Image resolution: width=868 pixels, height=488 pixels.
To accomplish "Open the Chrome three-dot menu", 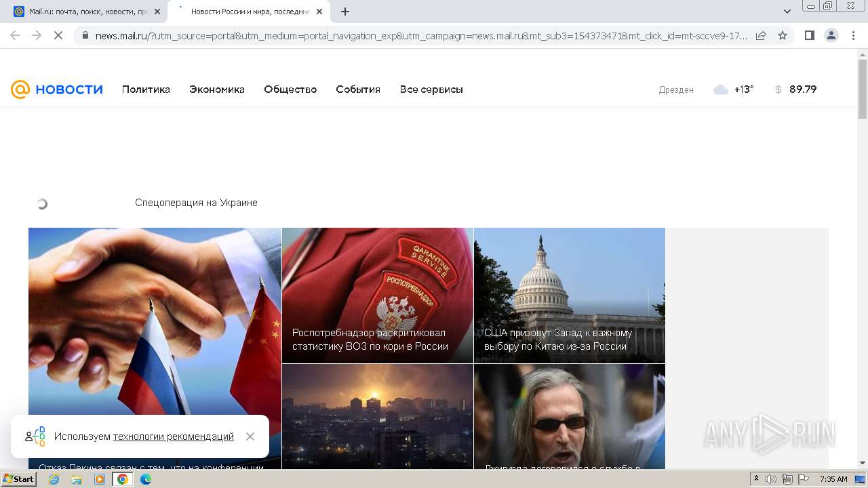I will pyautogui.click(x=853, y=35).
